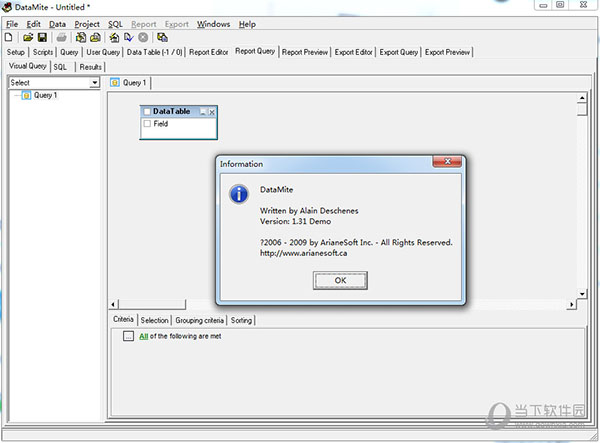Switch to the Setup tab

click(x=16, y=52)
